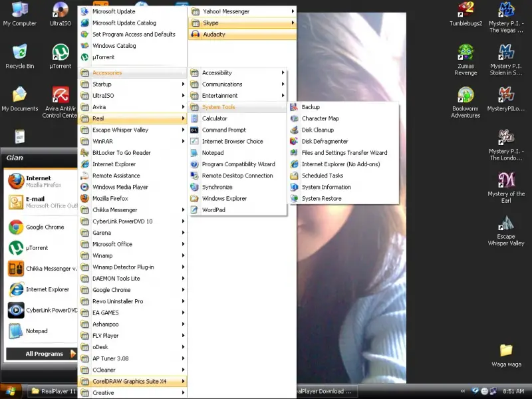Open Calculator from Accessories
This screenshot has height=399, width=532.
coord(237,118)
